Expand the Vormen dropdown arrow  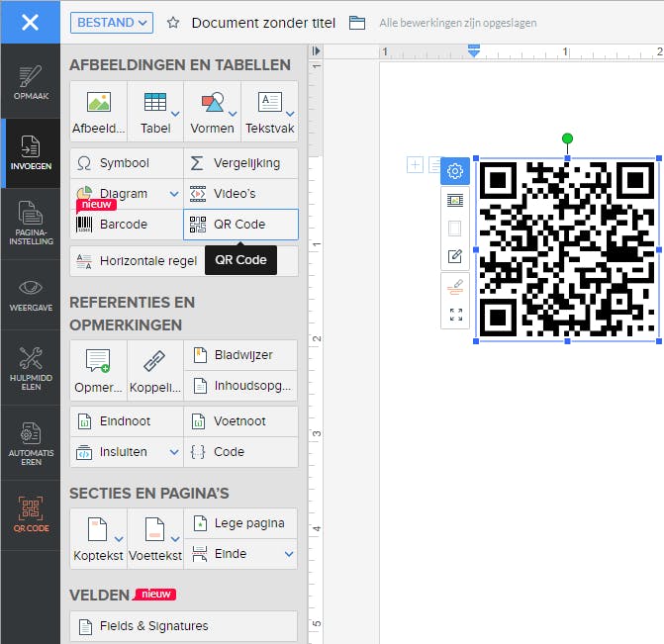tap(233, 114)
